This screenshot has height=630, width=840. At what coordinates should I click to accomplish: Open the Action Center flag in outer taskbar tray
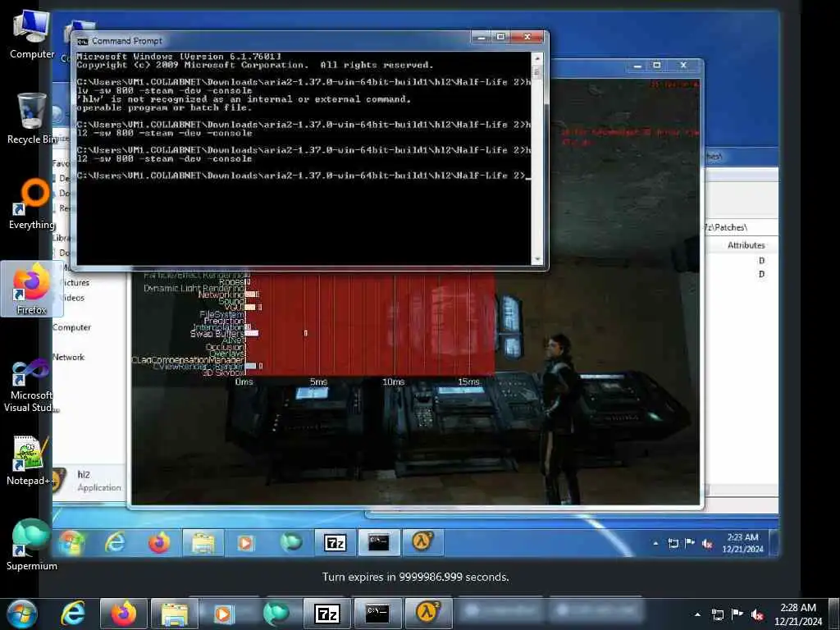coord(737,614)
